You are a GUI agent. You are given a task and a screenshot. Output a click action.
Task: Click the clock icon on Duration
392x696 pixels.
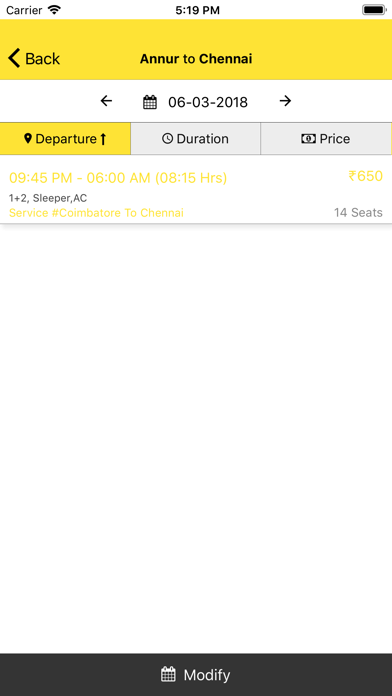pyautogui.click(x=167, y=138)
